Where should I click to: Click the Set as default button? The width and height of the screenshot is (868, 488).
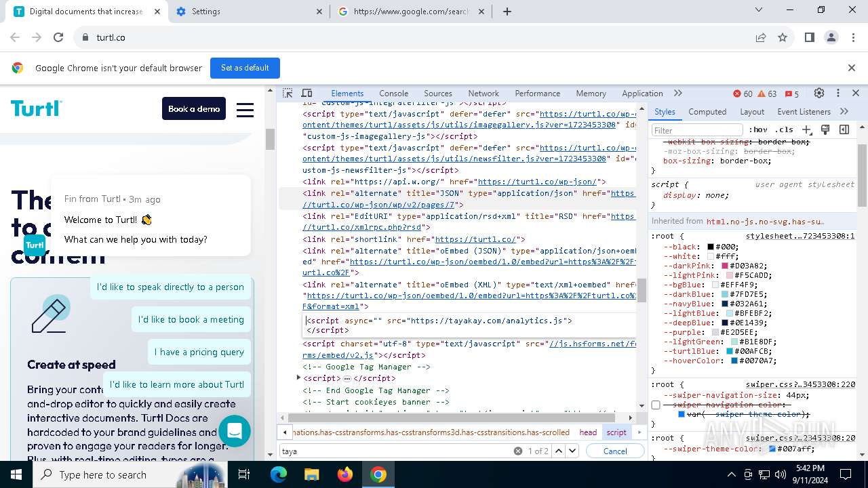245,68
